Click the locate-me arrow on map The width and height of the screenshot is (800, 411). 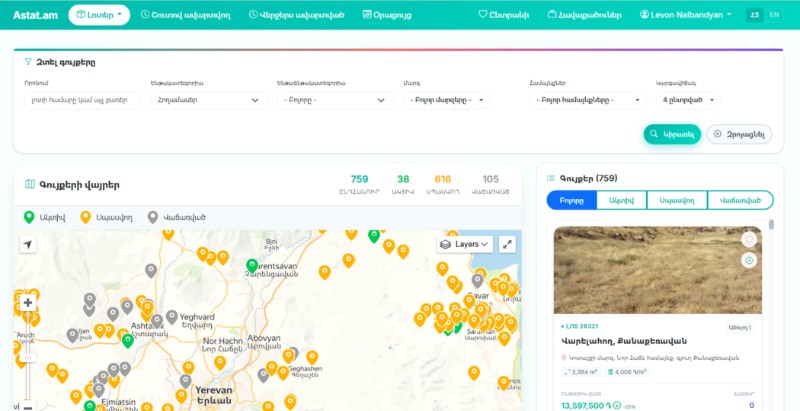click(x=28, y=245)
